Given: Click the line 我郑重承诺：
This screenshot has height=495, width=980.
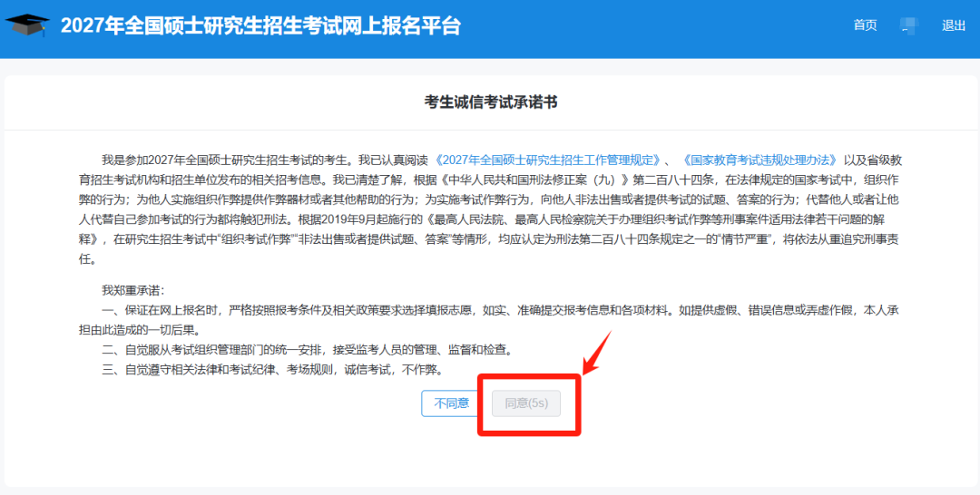Looking at the screenshot, I should tap(133, 290).
